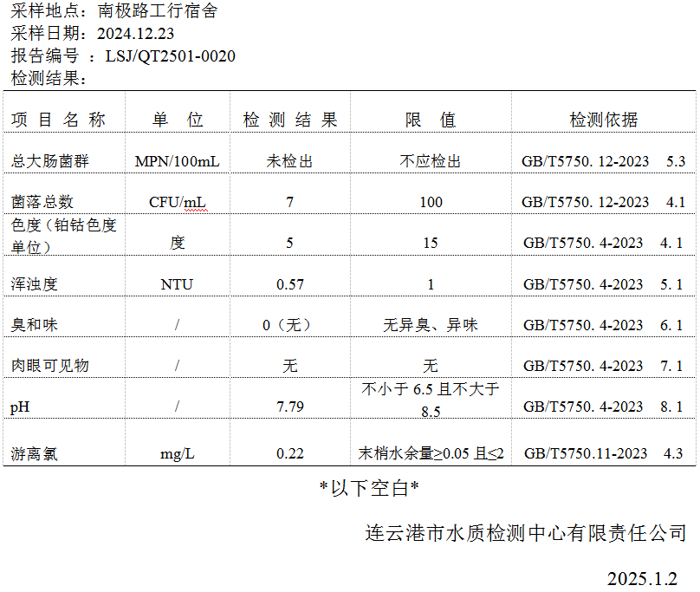Select the report number LSJ/QT2501-0020
The width and height of the screenshot is (700, 592).
[170, 56]
